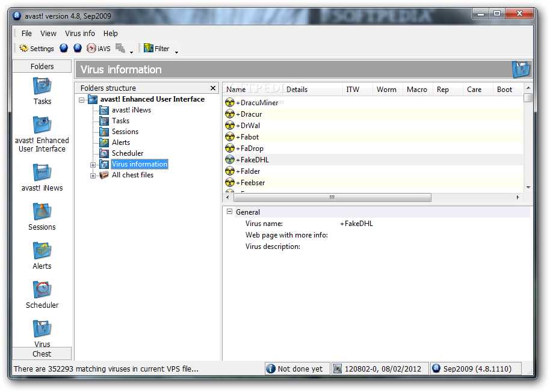Click the +DracuMiner virus icon

click(x=230, y=103)
